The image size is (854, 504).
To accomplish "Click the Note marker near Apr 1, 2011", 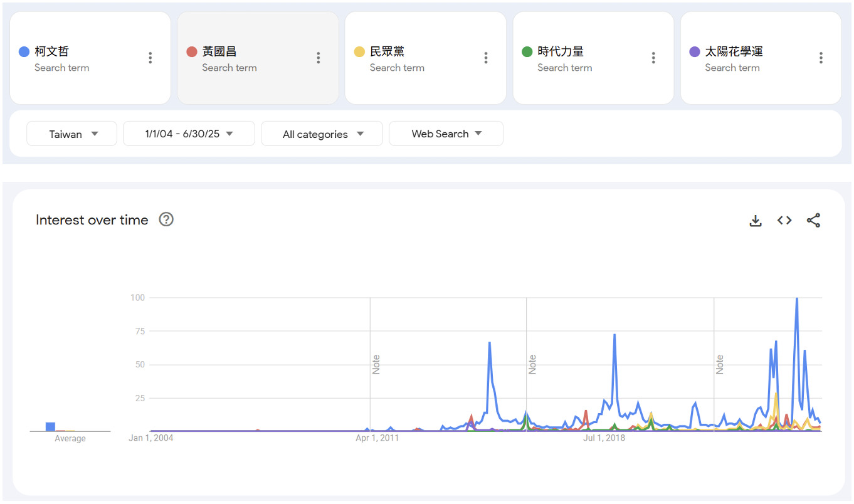I will click(x=376, y=365).
